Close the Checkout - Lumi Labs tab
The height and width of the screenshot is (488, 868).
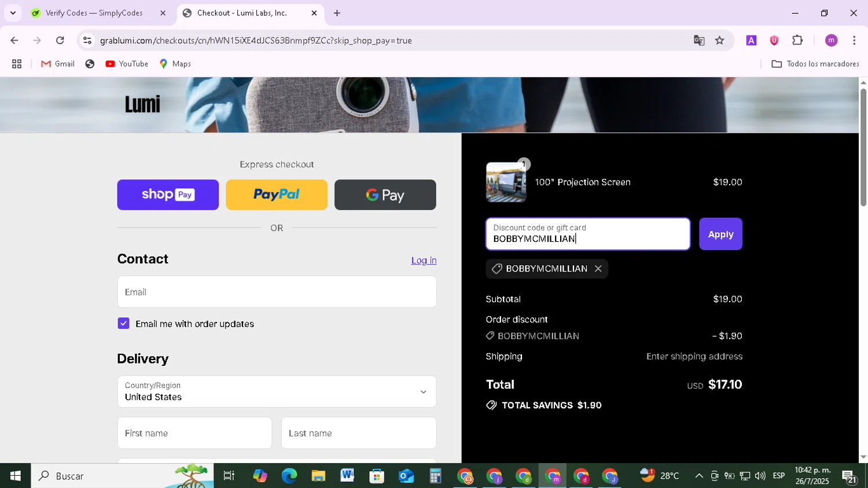(x=314, y=13)
